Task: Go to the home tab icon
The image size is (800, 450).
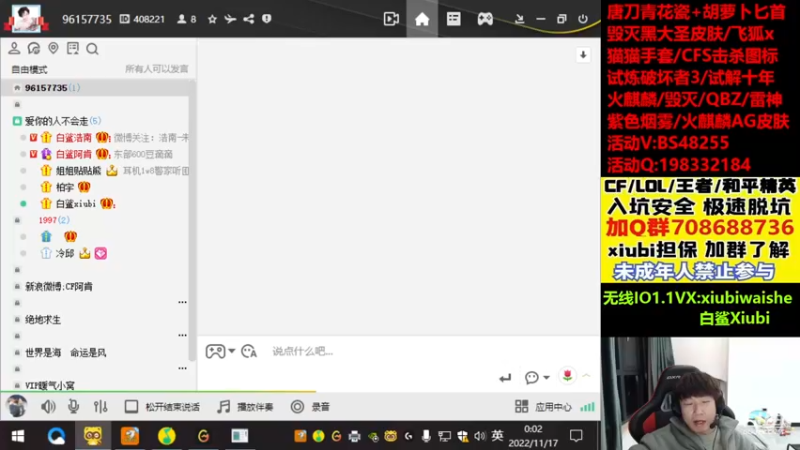Action: 422,19
